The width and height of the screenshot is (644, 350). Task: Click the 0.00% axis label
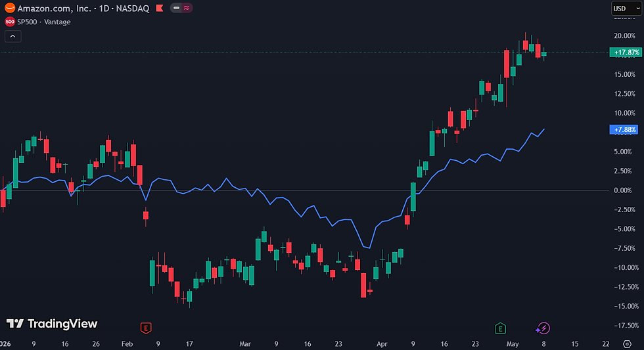[x=623, y=190]
